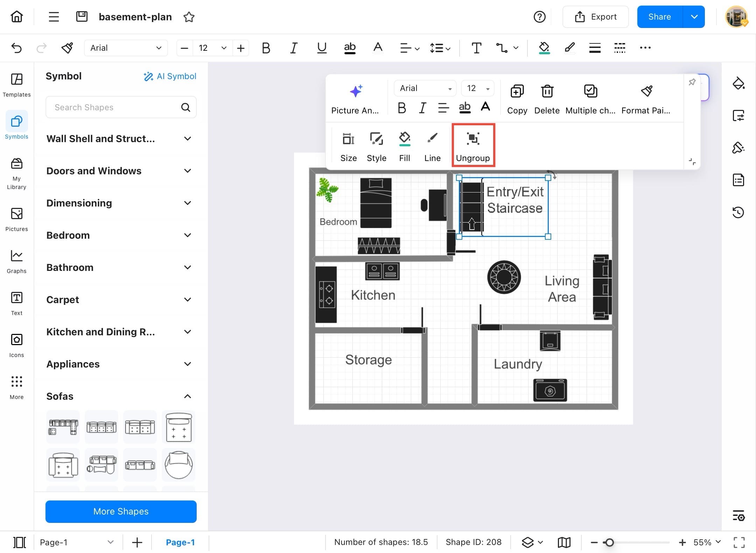
Task: Click the Export button
Action: 595,17
